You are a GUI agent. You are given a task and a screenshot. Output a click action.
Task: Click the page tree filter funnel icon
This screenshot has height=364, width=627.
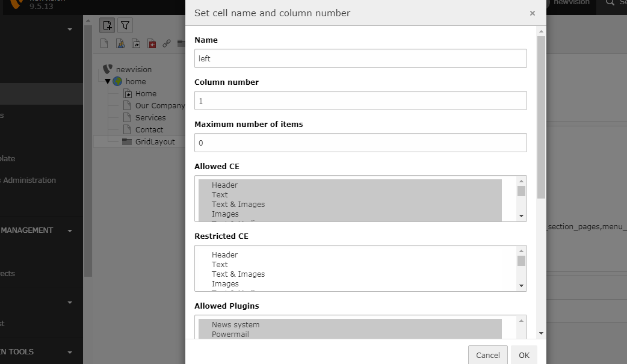click(125, 25)
